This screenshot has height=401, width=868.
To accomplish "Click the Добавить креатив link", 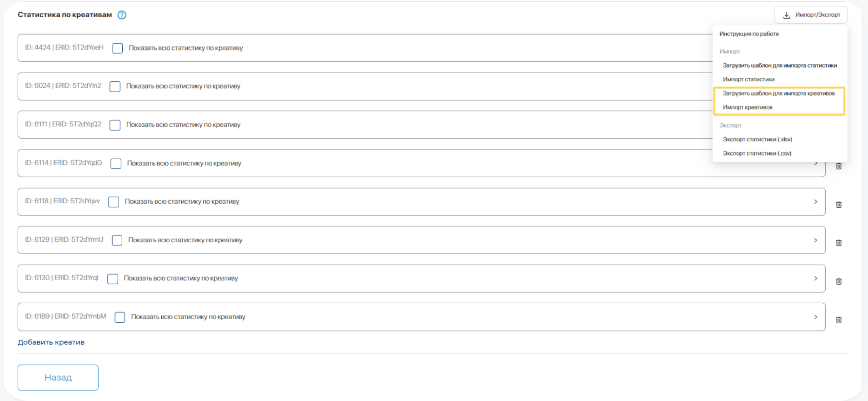I will (51, 342).
